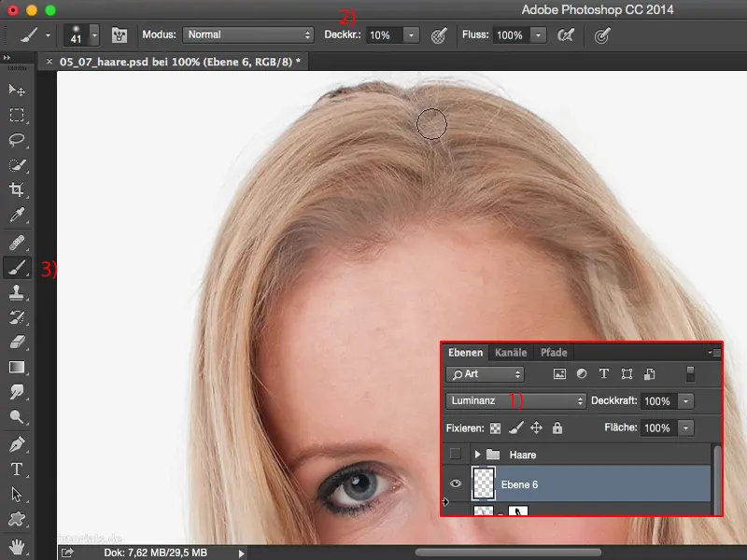Image resolution: width=747 pixels, height=560 pixels.
Task: Filter layers by pixel layers
Action: 559,374
